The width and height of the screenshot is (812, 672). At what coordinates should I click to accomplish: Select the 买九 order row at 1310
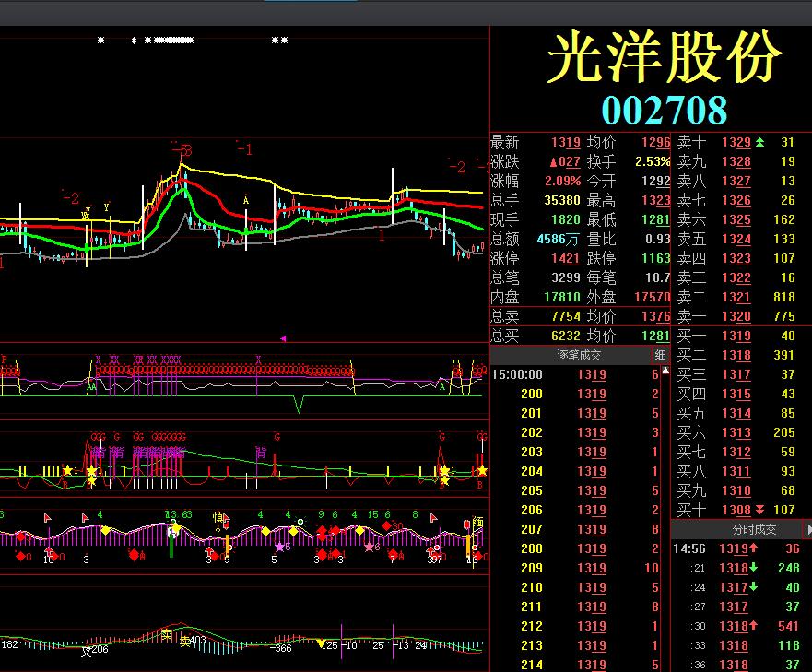[x=742, y=490]
